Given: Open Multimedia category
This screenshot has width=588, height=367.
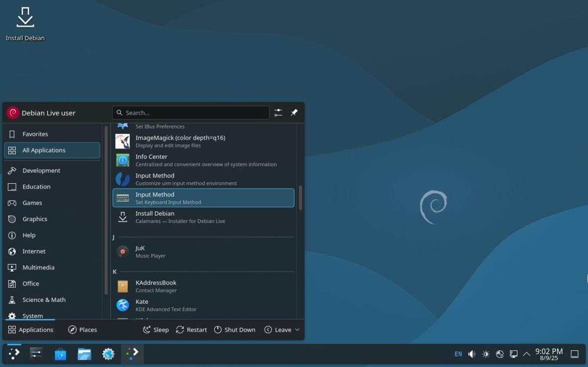Looking at the screenshot, I should click(x=52, y=268).
